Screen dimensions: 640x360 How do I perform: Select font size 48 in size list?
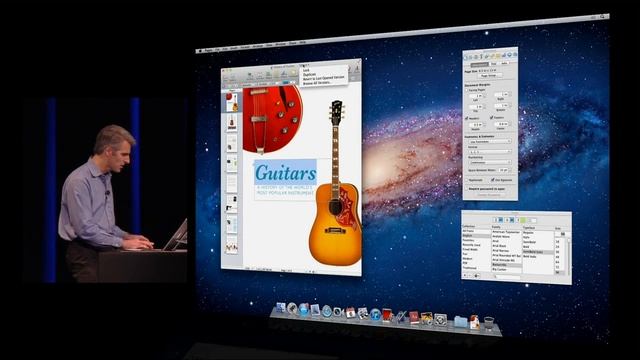point(558,257)
